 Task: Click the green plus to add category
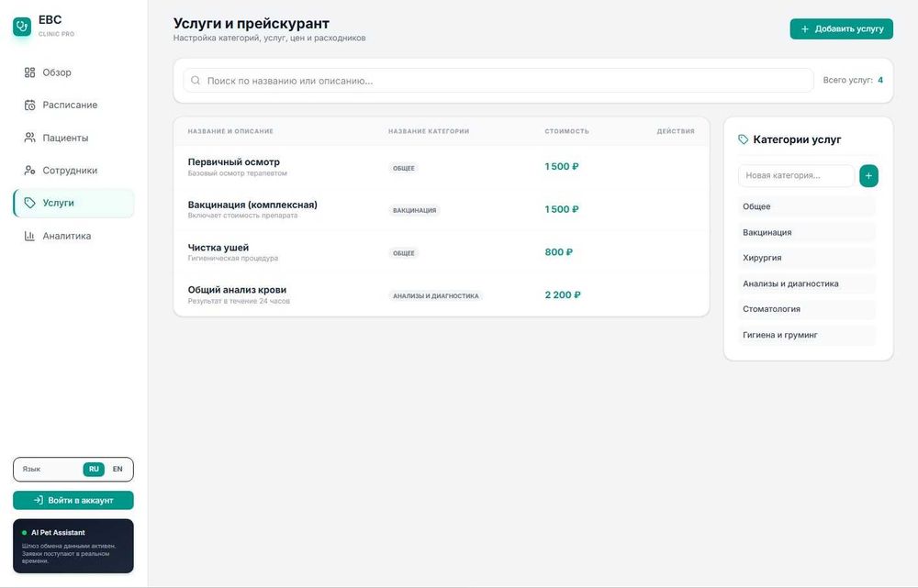point(868,175)
